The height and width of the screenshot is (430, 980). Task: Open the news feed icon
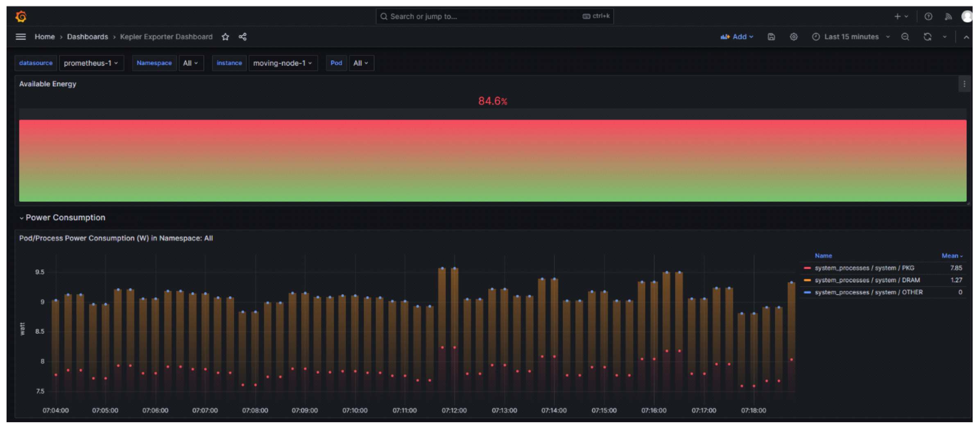coord(948,16)
